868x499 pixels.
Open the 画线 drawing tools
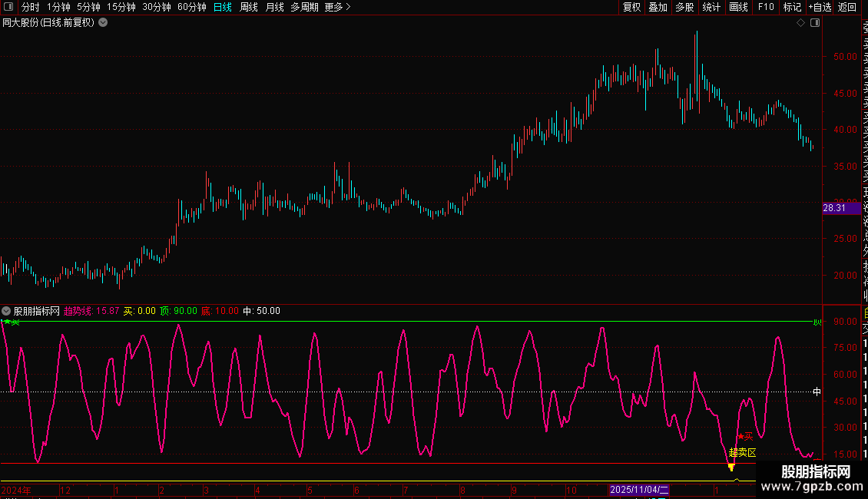(738, 7)
